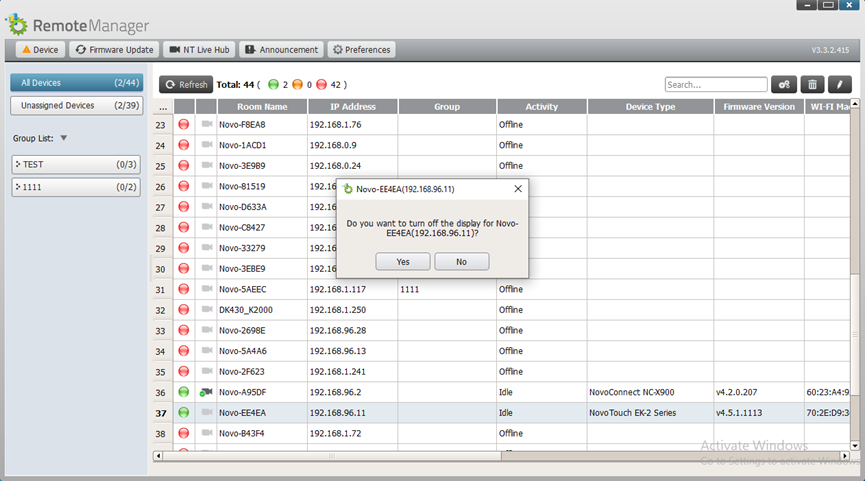Sort by the Activity column

pyautogui.click(x=541, y=106)
